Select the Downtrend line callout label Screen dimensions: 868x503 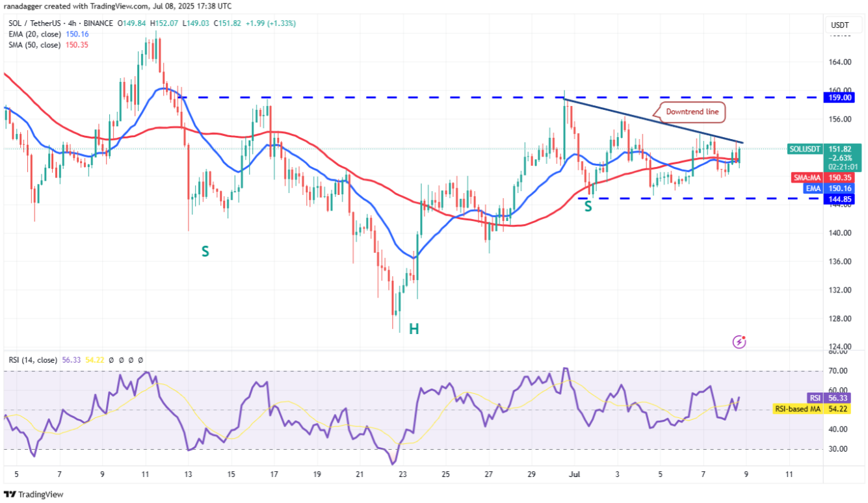(x=692, y=112)
